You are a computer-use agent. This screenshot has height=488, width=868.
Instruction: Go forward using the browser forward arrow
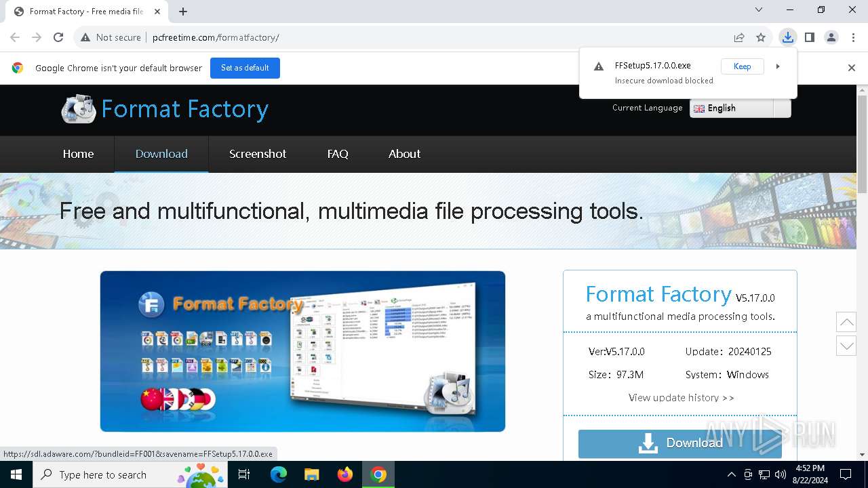pos(37,37)
